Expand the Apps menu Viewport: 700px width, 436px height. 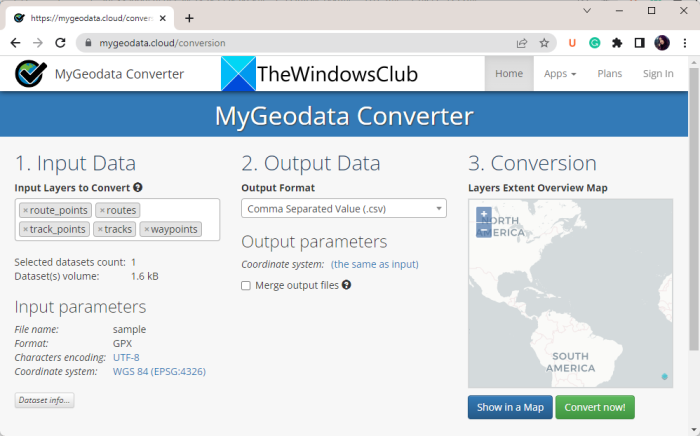point(560,74)
